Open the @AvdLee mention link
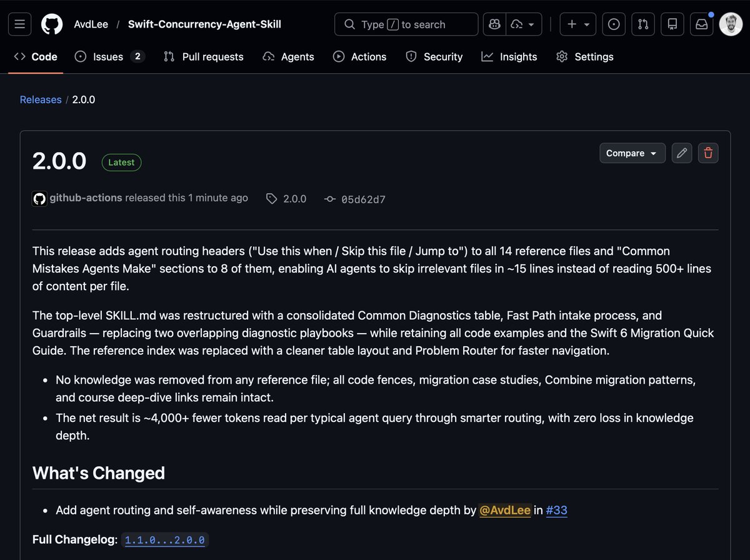 click(x=505, y=510)
